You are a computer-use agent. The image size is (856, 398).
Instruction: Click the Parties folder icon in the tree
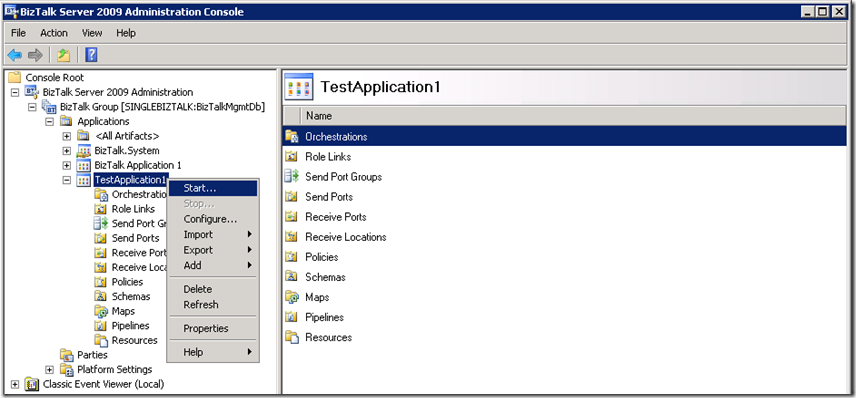point(67,355)
